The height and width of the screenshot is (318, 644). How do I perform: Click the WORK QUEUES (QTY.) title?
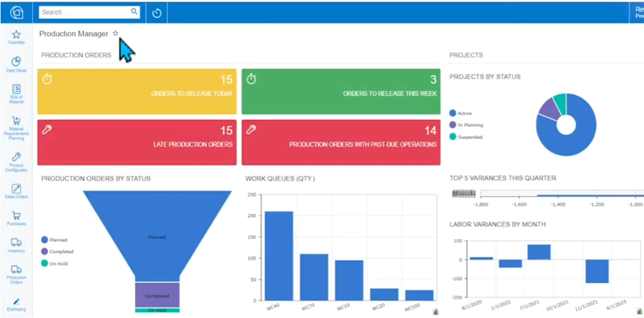point(280,179)
